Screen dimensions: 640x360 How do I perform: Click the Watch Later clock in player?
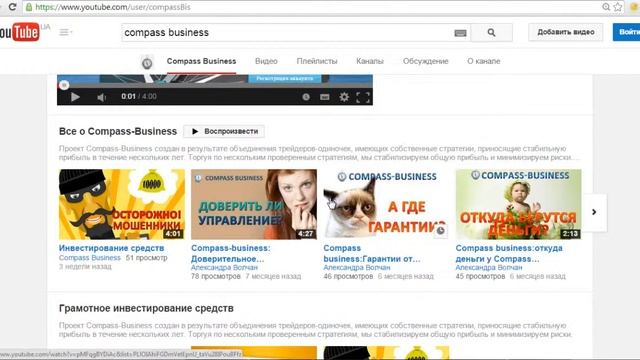point(306,97)
